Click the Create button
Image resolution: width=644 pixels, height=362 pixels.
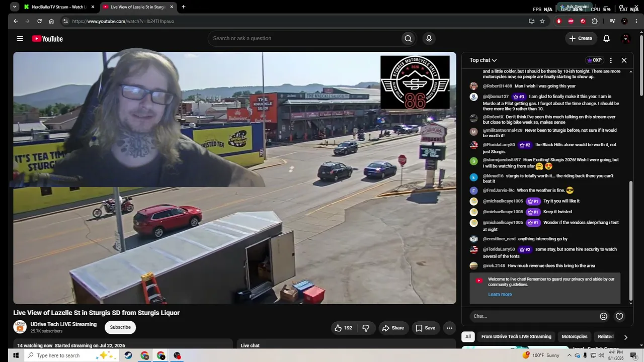coord(581,39)
